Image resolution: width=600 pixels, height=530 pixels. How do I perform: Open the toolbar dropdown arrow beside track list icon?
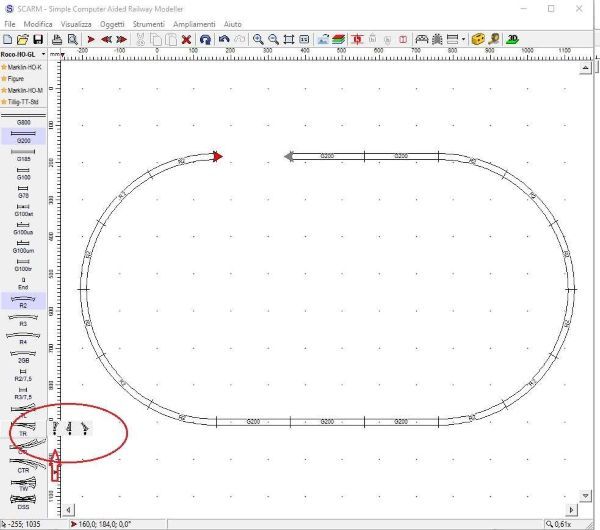tap(464, 39)
